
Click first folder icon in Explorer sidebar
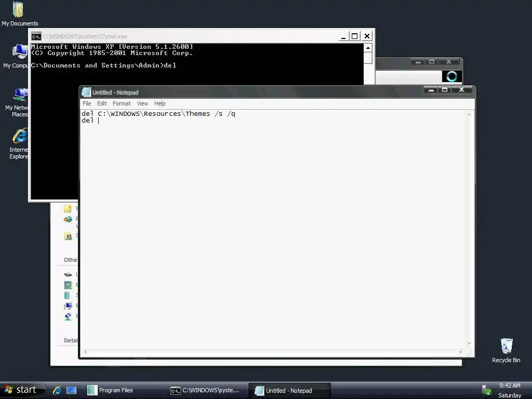pyautogui.click(x=68, y=209)
